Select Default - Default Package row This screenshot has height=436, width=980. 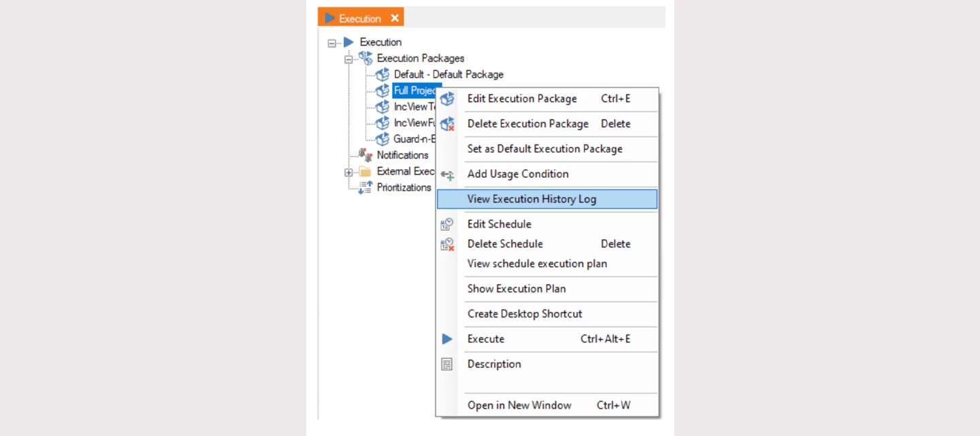coord(448,74)
